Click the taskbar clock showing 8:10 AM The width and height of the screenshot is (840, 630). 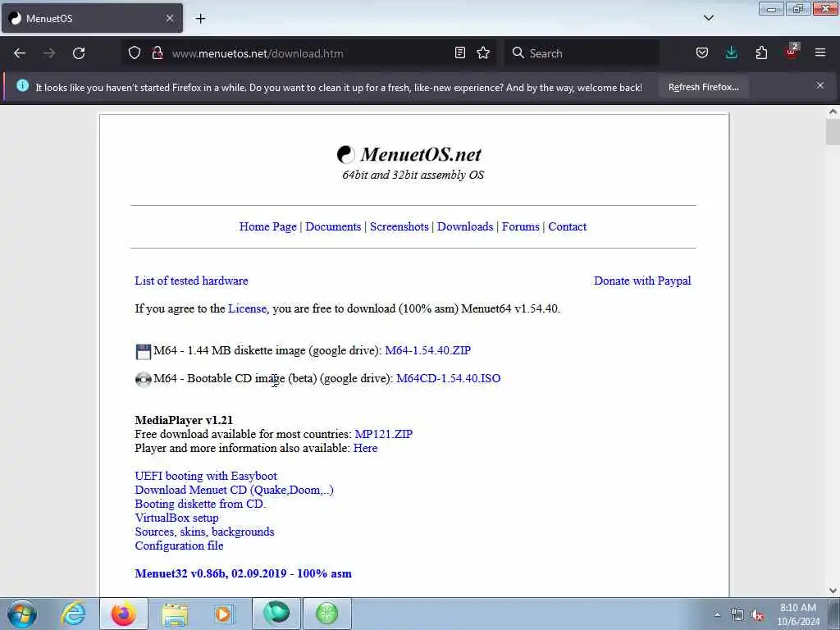798,614
